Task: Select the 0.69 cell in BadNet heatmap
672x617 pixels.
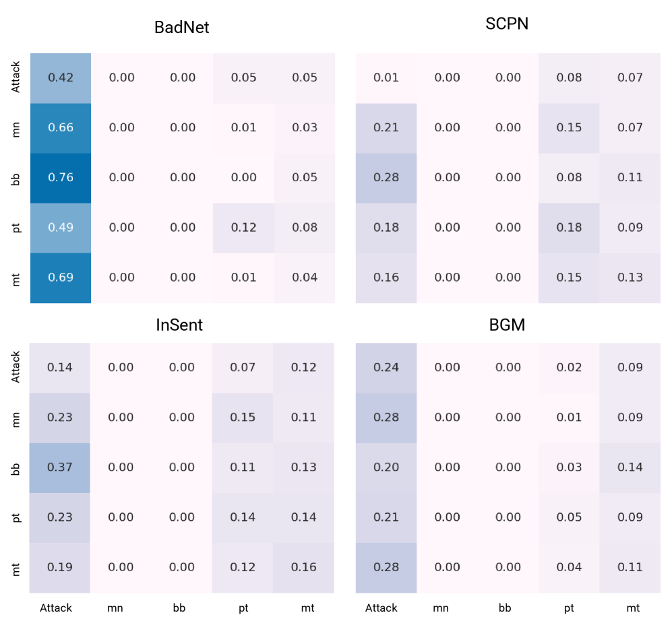Action: [x=61, y=278]
